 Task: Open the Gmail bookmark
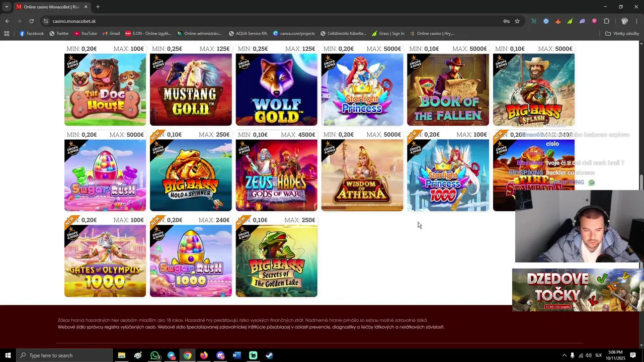(x=111, y=34)
